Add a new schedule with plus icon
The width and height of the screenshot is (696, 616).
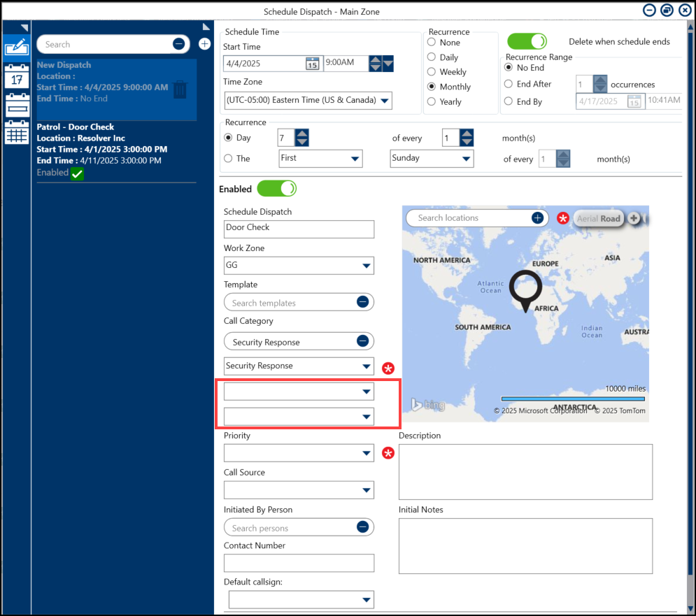(204, 44)
